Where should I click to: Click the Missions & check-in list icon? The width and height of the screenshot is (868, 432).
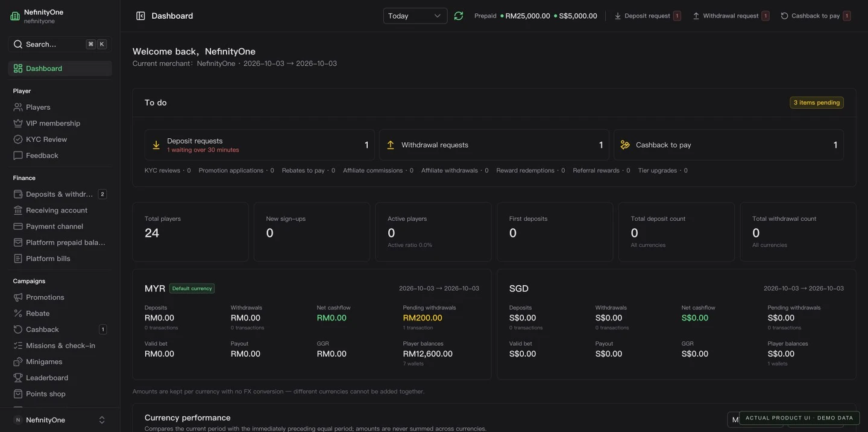pyautogui.click(x=18, y=346)
